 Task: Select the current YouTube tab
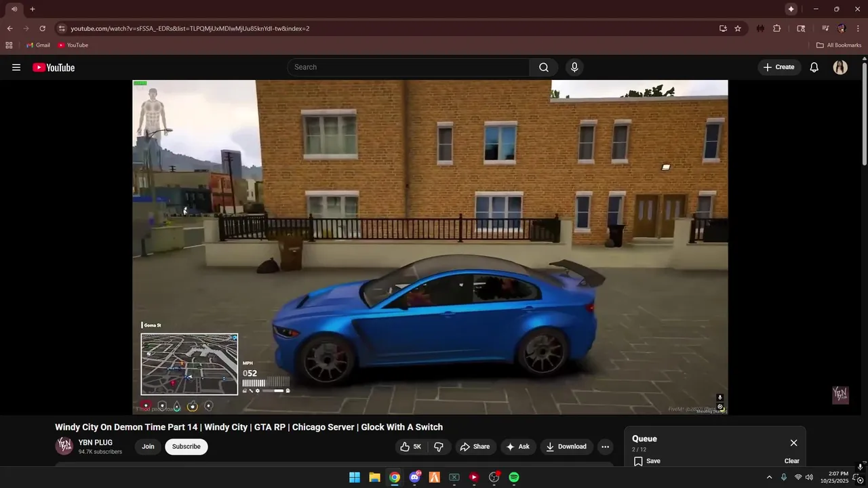[14, 9]
